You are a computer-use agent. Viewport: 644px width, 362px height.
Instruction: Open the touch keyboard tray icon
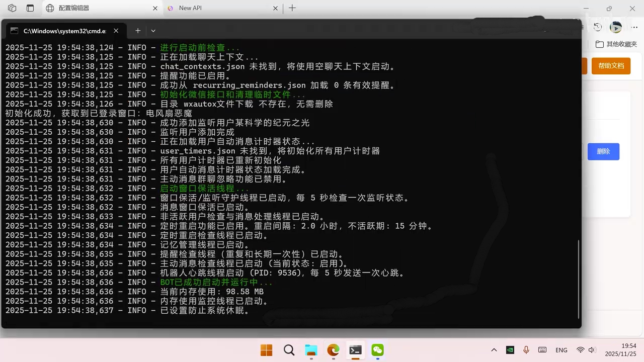(x=542, y=350)
